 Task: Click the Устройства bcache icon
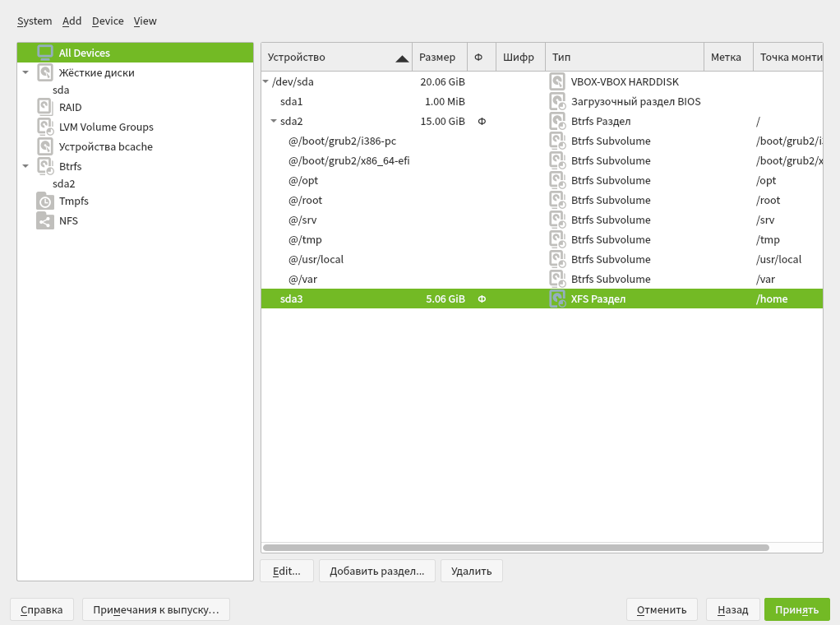[x=45, y=146]
